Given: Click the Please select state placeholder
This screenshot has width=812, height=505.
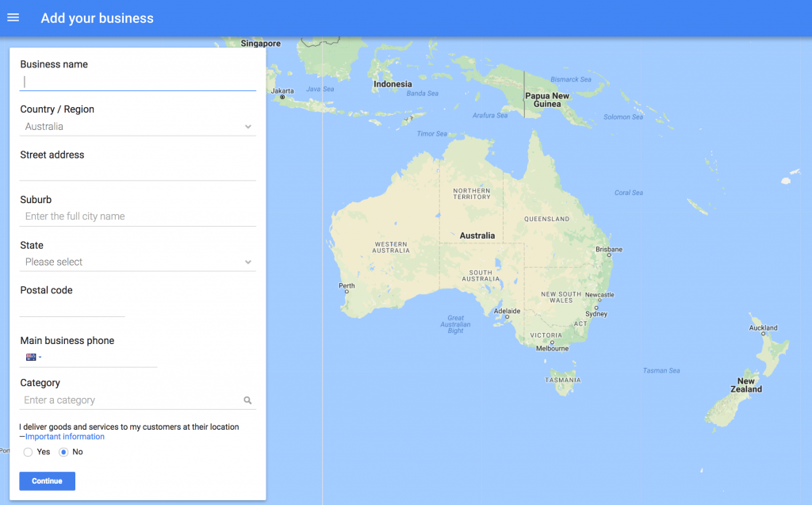Looking at the screenshot, I should [x=54, y=262].
